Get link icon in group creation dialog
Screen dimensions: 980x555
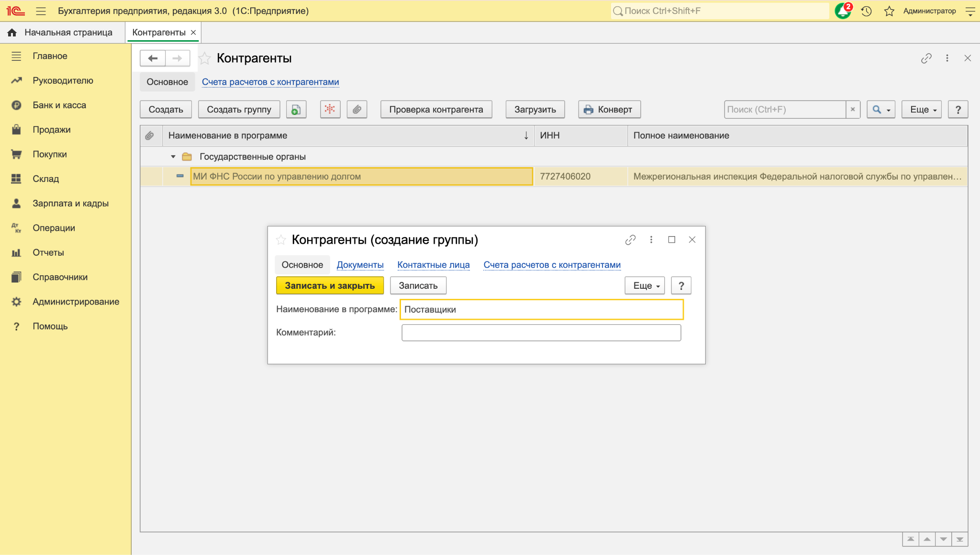tap(630, 240)
